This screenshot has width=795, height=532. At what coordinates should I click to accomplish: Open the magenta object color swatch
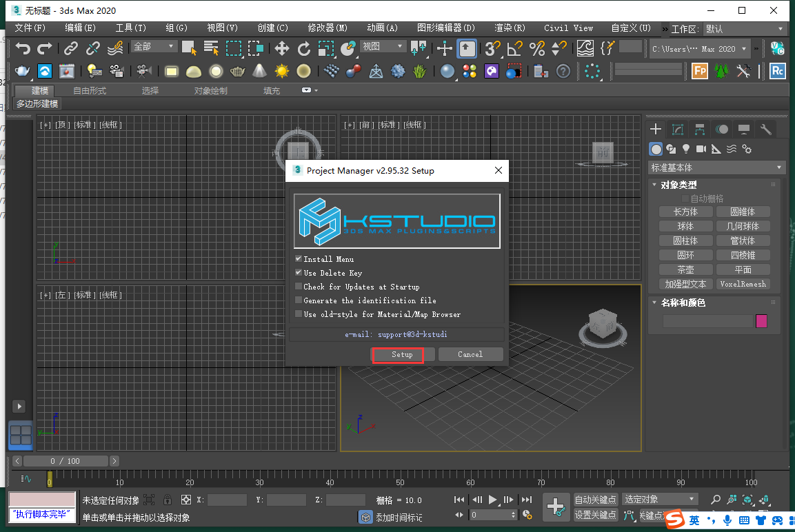tap(761, 320)
